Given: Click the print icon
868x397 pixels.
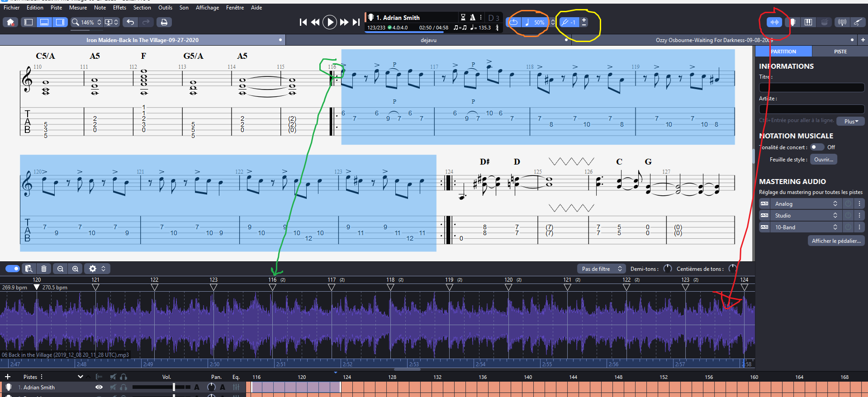Looking at the screenshot, I should [164, 22].
